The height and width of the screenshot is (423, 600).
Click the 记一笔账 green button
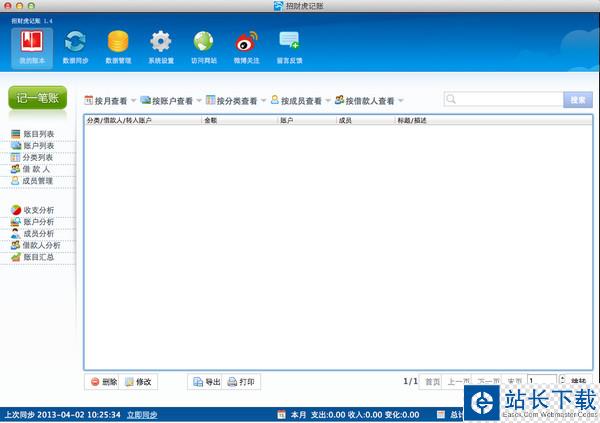click(40, 99)
